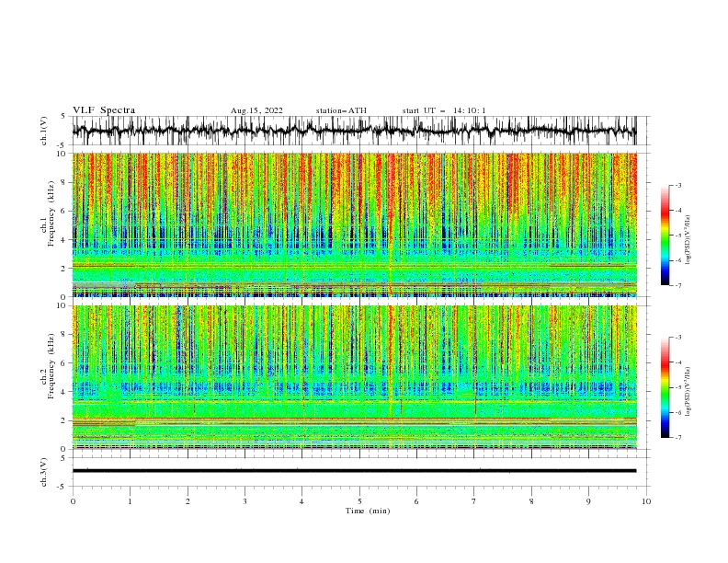Click the time axis tick label "1"

[x=130, y=501]
